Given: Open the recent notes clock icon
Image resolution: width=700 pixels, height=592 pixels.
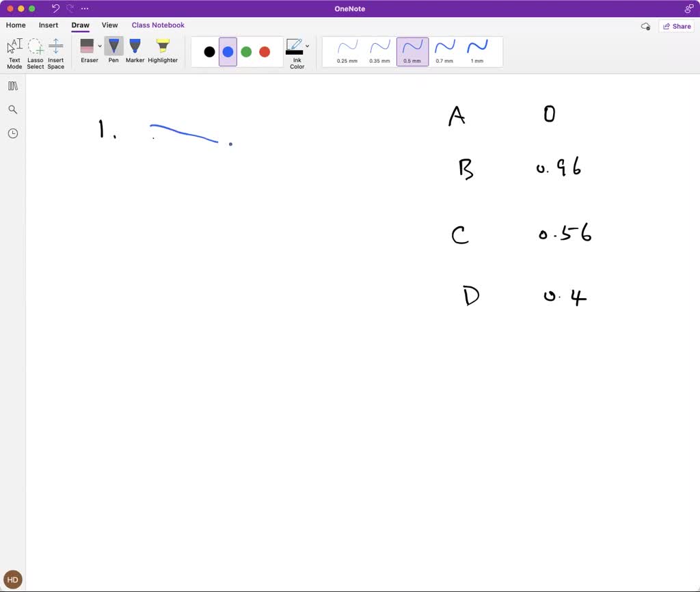Looking at the screenshot, I should point(13,133).
